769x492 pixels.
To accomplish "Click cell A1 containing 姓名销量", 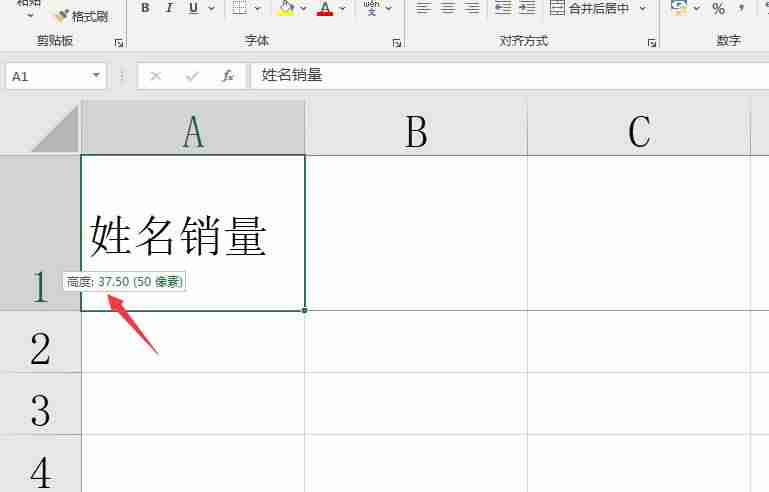I will pyautogui.click(x=193, y=233).
